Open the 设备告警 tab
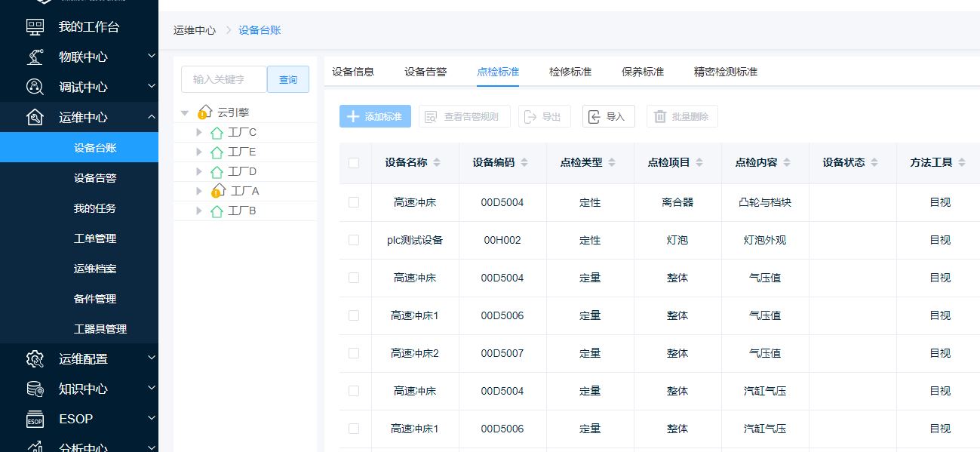Image resolution: width=980 pixels, height=452 pixels. coord(425,72)
